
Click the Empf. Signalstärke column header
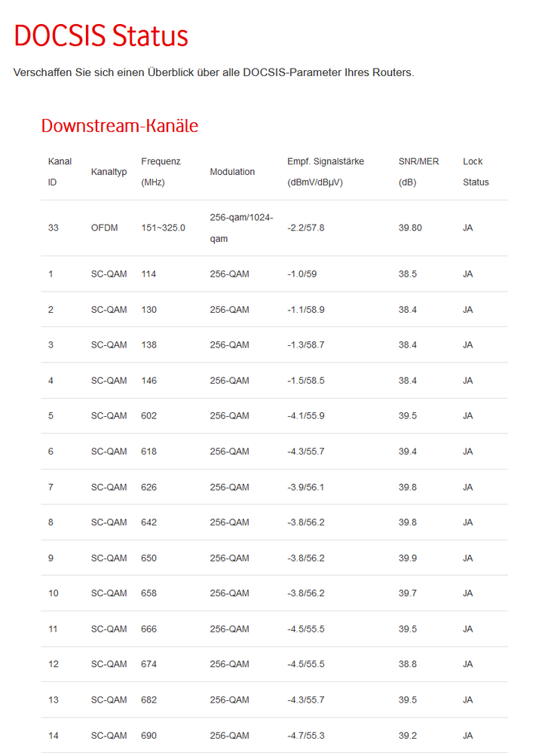point(326,171)
